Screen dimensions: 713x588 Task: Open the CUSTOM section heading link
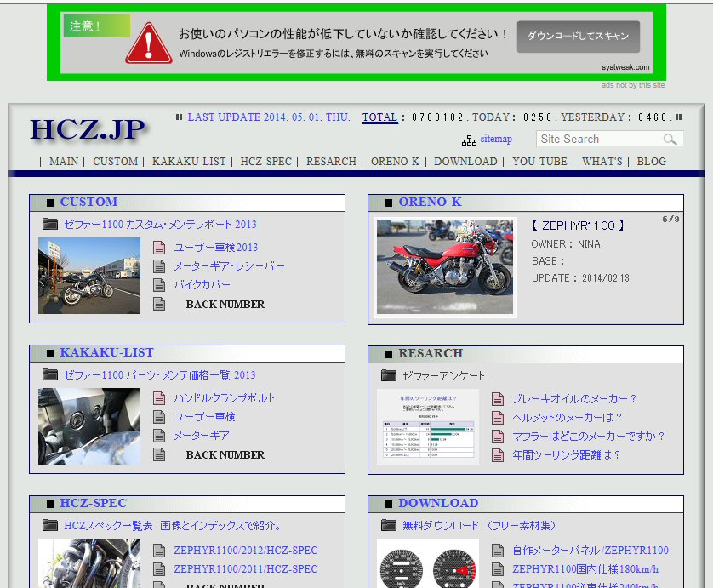click(x=88, y=202)
